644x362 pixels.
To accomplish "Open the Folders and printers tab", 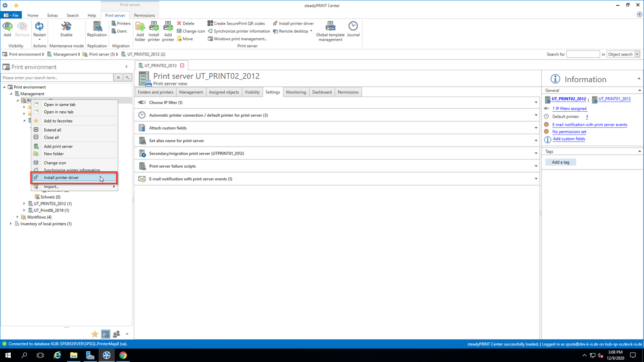I will pos(156,92).
